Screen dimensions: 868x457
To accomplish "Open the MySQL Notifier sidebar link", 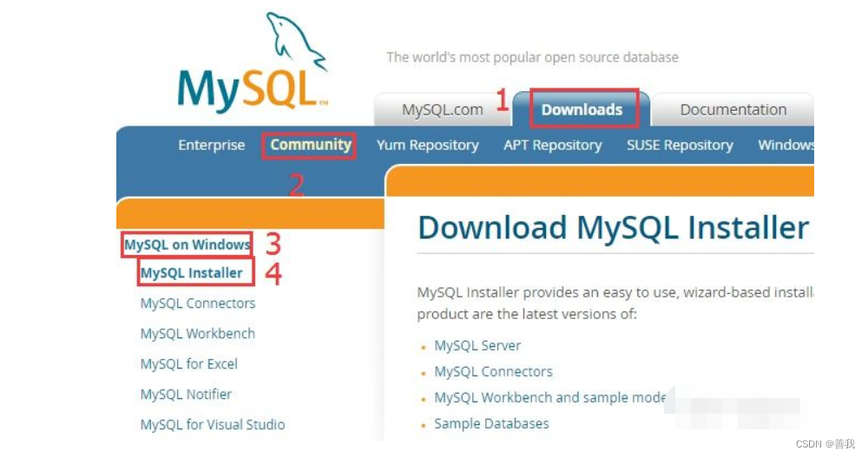I will pos(186,395).
